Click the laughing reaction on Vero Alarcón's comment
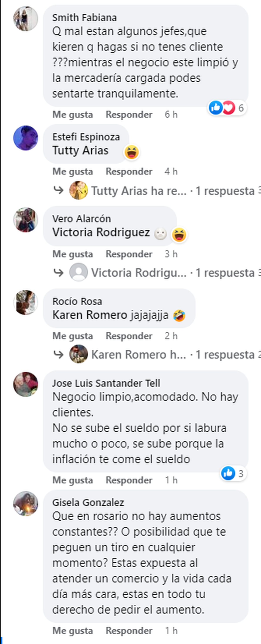The height and width of the screenshot is (644, 261). 179,235
